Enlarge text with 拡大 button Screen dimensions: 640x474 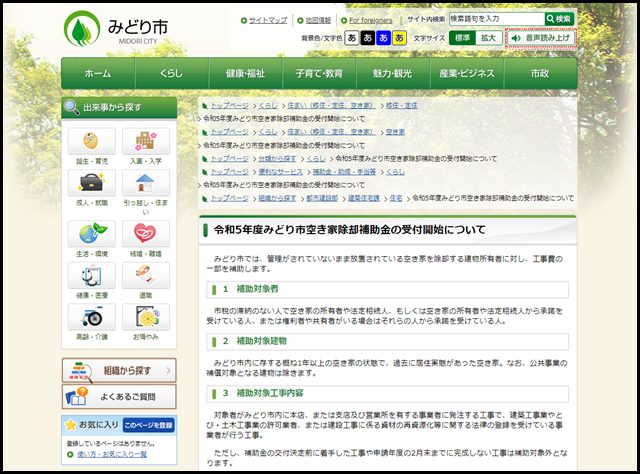[x=488, y=38]
